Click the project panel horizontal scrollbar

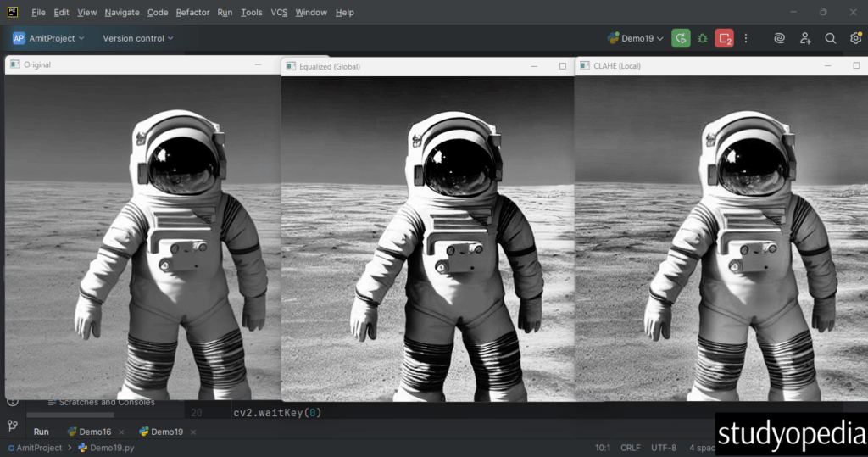coord(70,415)
